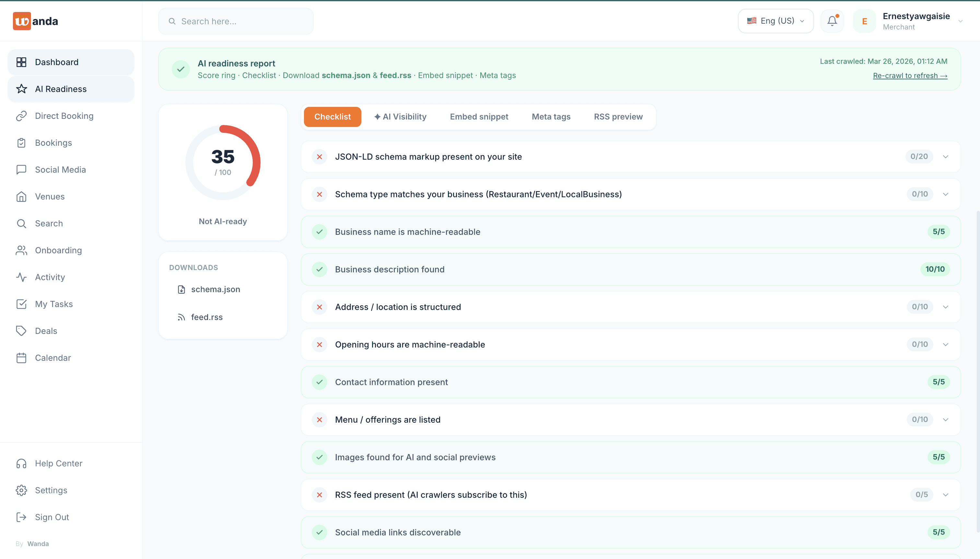Click red X status on Menu offerings item
The height and width of the screenshot is (559, 980).
coord(319,420)
